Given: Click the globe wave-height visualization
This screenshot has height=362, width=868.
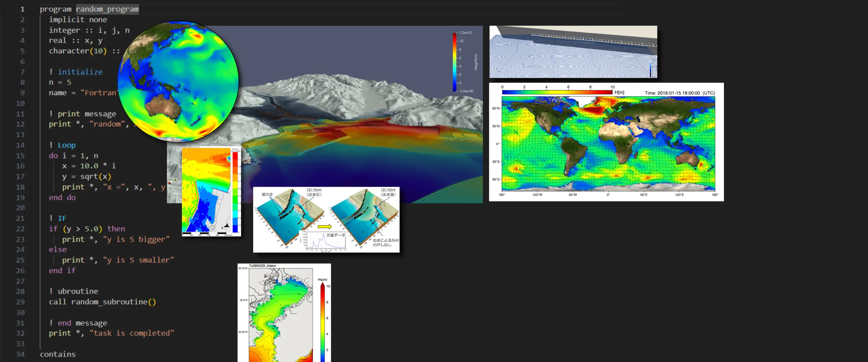Looking at the screenshot, I should pyautogui.click(x=178, y=81).
